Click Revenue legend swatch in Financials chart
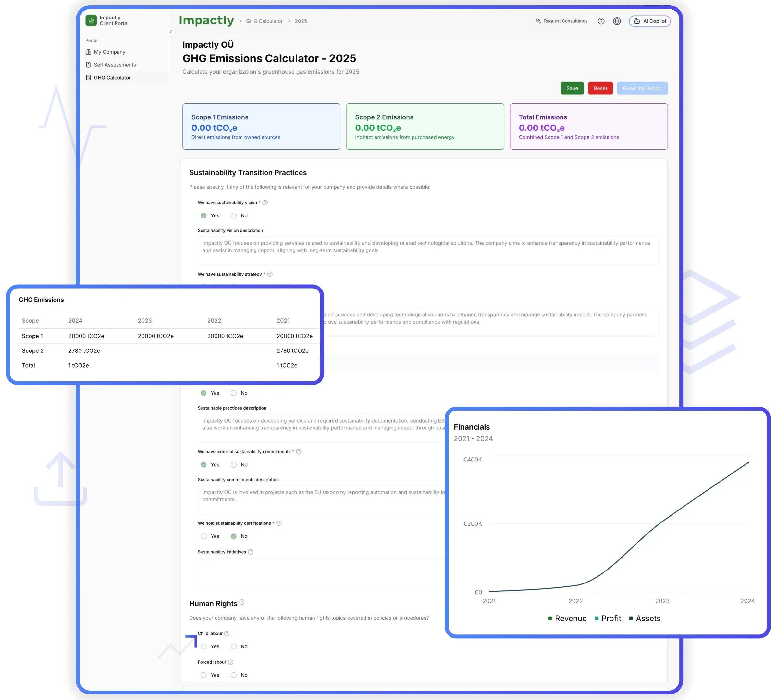Image resolution: width=777 pixels, height=700 pixels. [x=550, y=619]
